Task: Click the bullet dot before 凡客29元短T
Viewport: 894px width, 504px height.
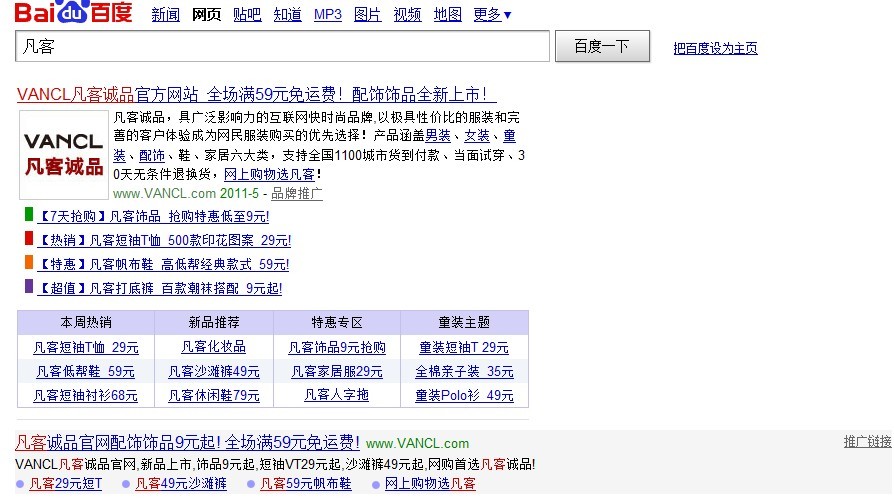Action: (x=20, y=485)
